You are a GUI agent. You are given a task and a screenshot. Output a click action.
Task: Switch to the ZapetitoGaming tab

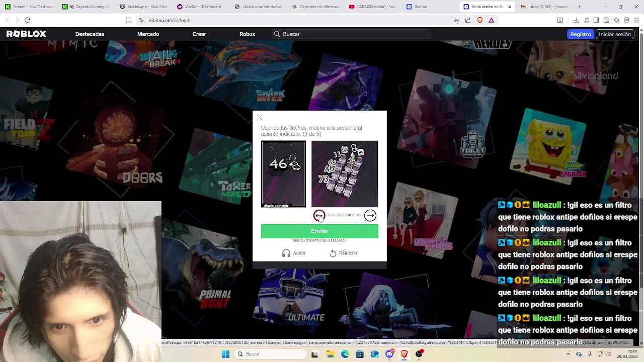click(x=87, y=7)
